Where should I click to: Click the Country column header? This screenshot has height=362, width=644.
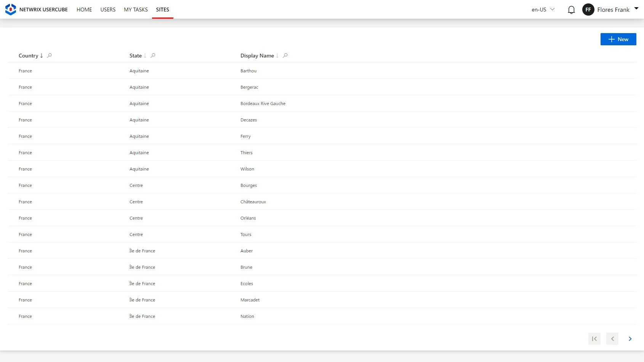click(29, 56)
